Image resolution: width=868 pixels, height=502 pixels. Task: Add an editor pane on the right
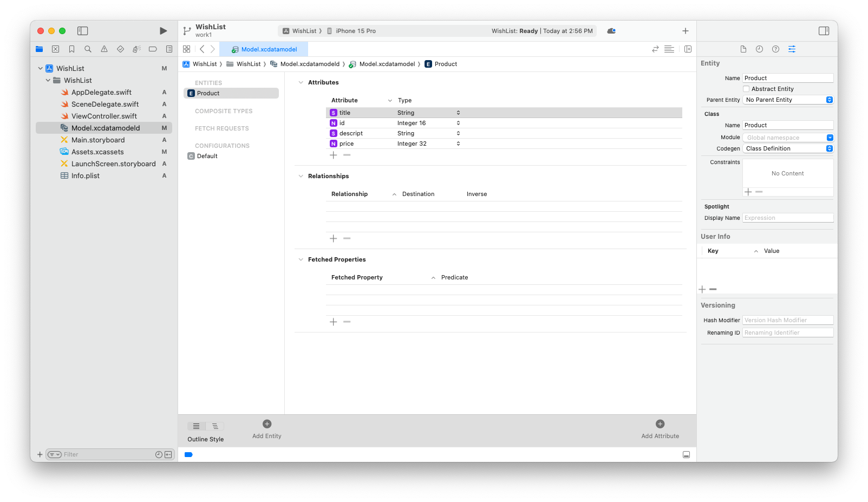pos(688,49)
